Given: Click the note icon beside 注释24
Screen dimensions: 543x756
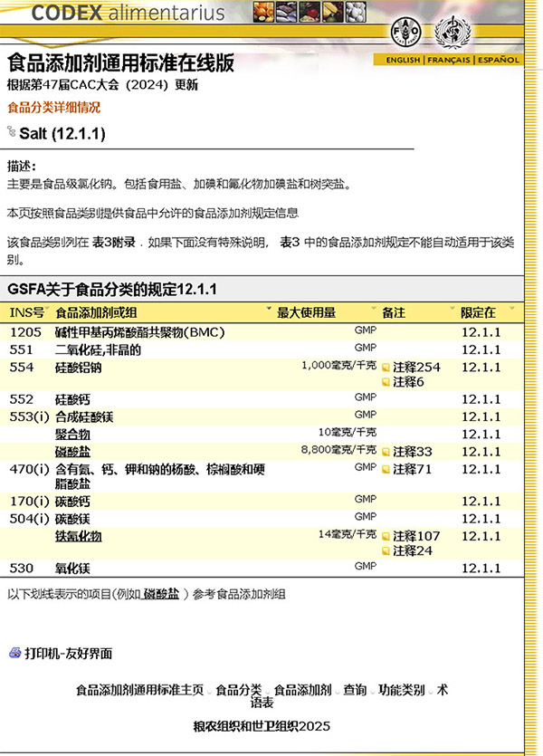Looking at the screenshot, I should pos(386,550).
